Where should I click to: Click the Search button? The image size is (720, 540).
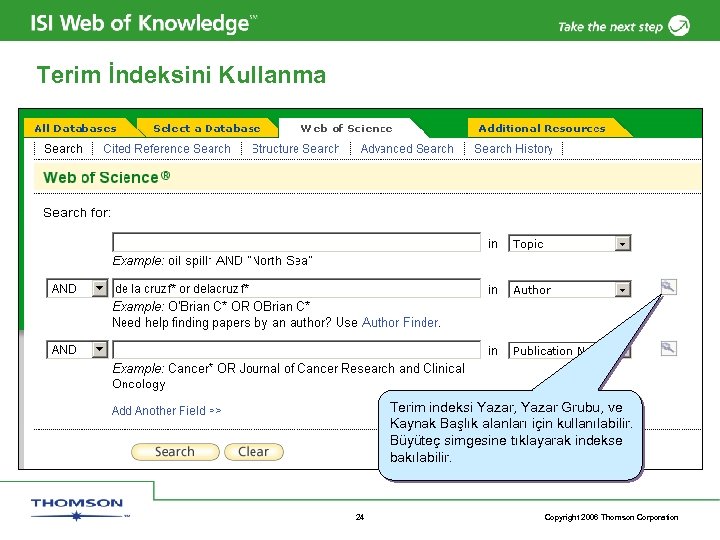coord(175,452)
